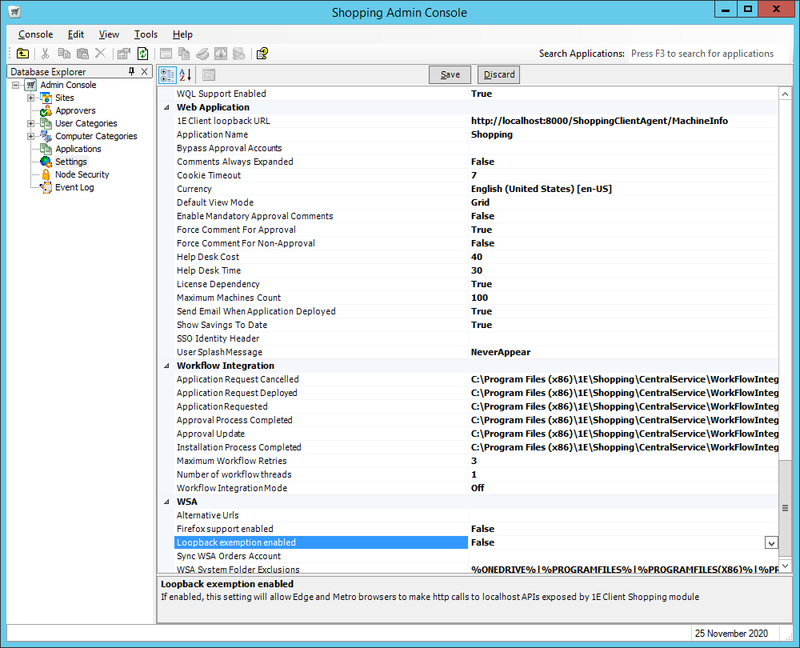Open the View menu
This screenshot has width=800, height=648.
109,35
